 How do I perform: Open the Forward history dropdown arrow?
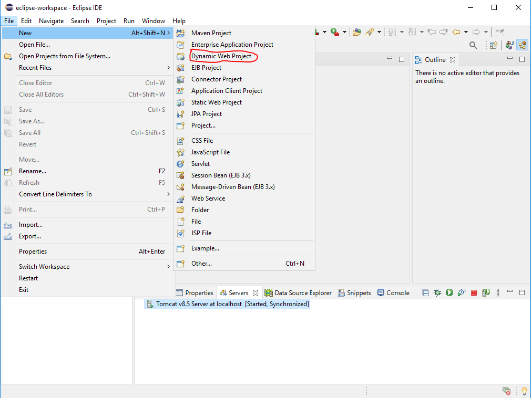coord(486,32)
